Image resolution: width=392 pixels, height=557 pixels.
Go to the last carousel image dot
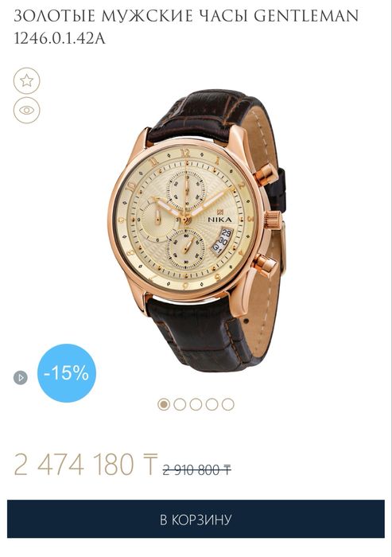point(228,404)
